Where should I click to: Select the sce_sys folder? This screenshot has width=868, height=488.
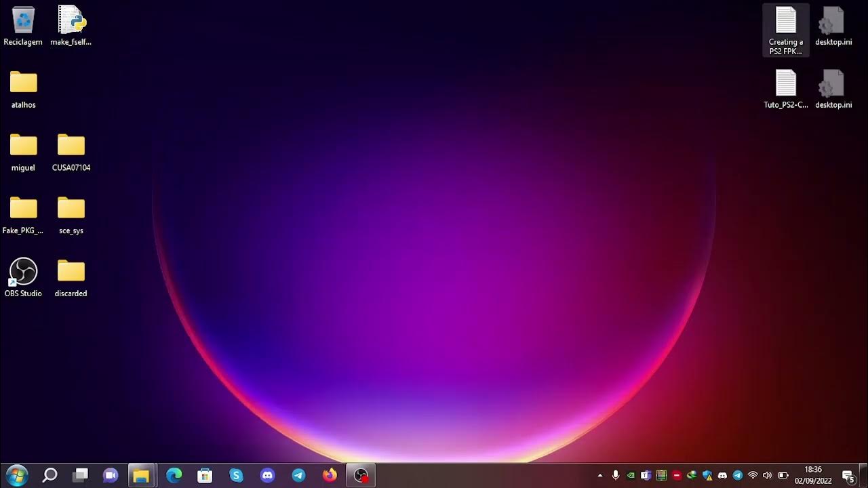click(71, 216)
